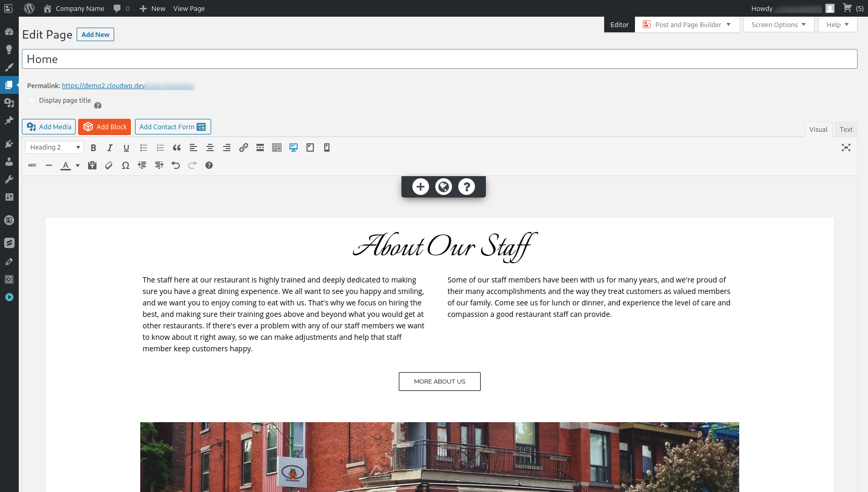Insert a blockquote

[x=177, y=147]
